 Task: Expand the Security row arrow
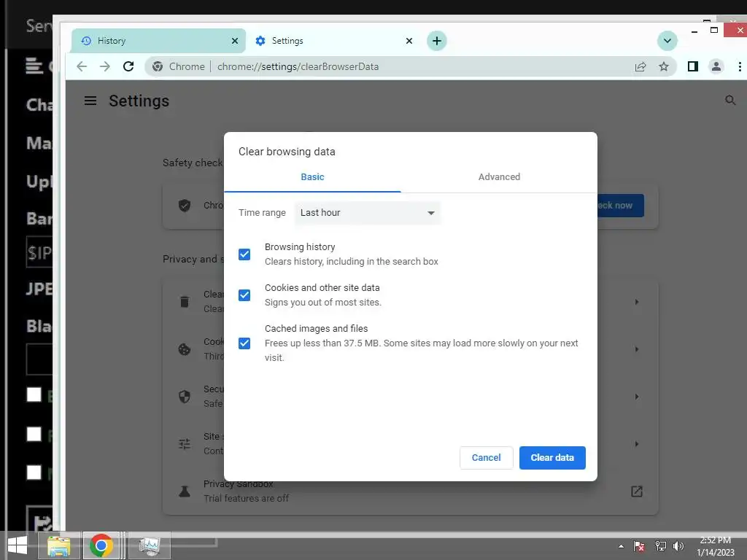(x=637, y=397)
